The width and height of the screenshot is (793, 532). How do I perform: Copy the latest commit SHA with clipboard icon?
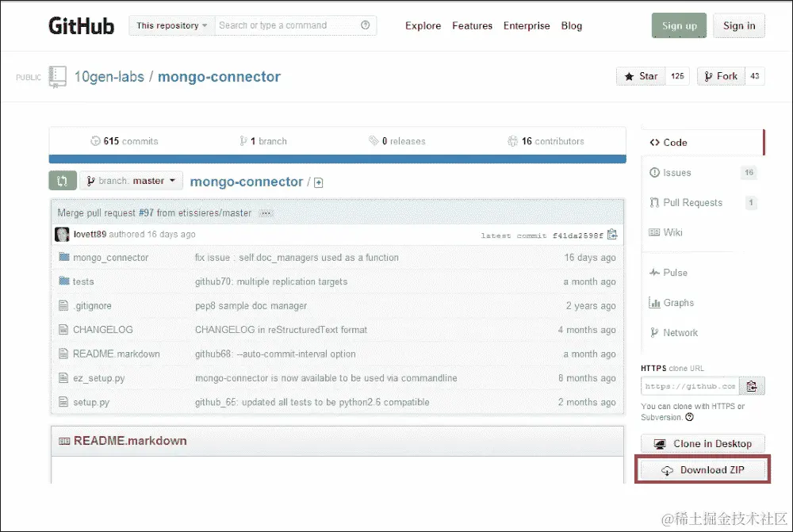tap(612, 234)
